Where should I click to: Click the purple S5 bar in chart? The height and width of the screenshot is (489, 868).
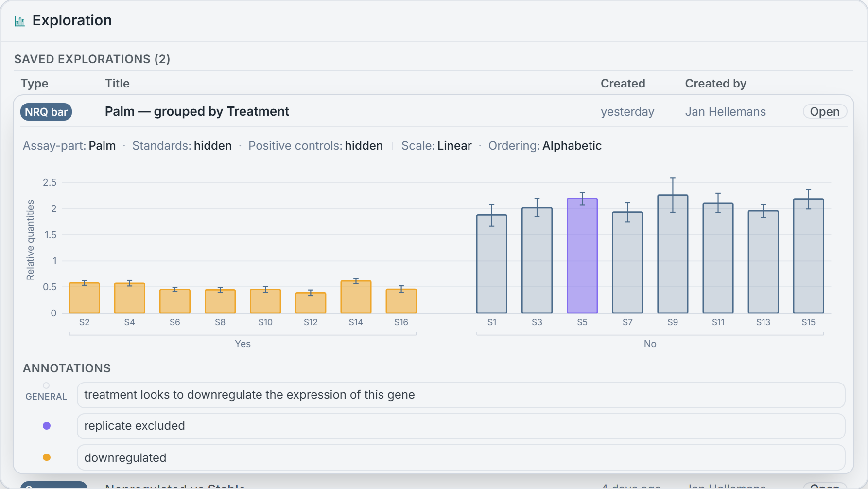pos(582,256)
